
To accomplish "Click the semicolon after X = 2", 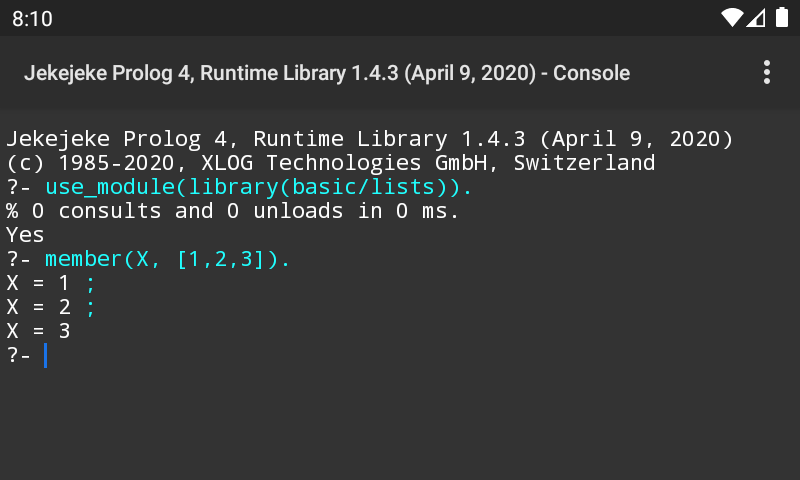I will click(90, 308).
